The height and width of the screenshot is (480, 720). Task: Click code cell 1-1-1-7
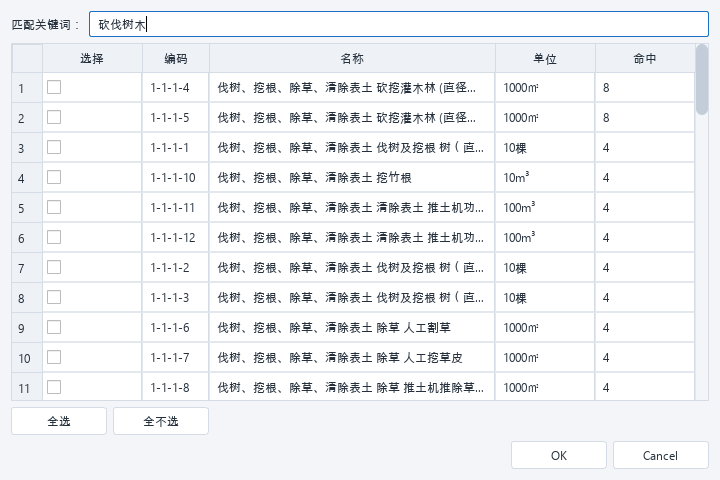tap(176, 357)
